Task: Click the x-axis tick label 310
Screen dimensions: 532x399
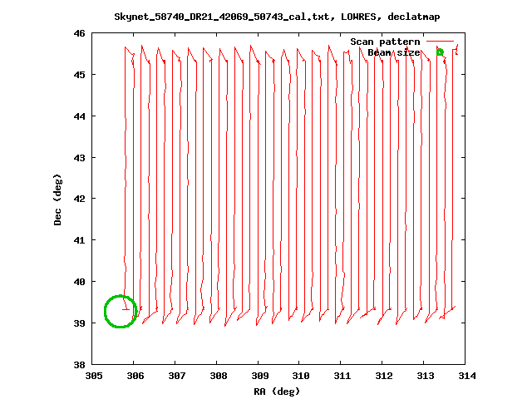Action: click(301, 376)
